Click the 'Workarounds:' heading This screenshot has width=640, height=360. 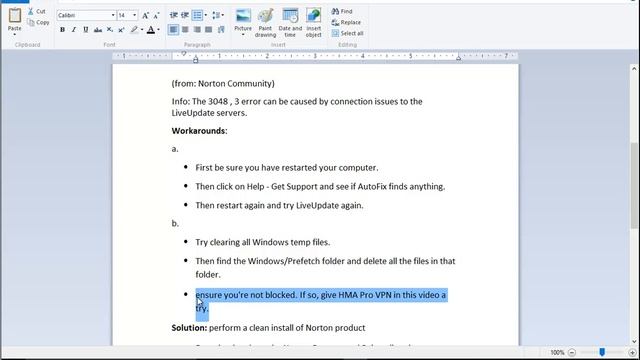pyautogui.click(x=200, y=131)
